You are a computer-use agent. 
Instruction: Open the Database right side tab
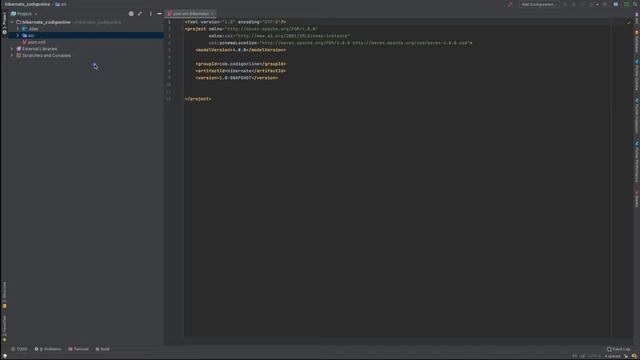(636, 42)
